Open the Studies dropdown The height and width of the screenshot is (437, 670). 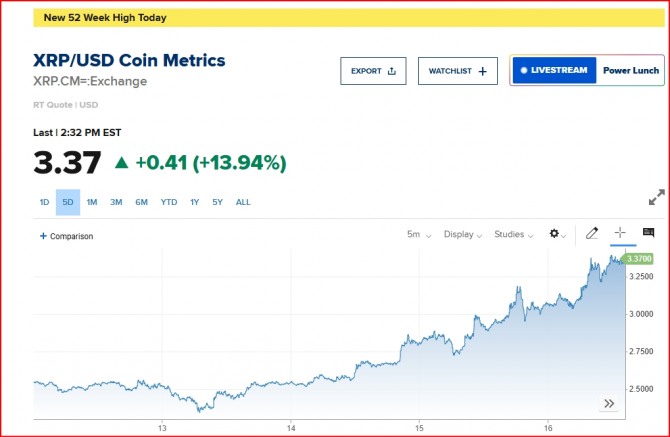pos(513,234)
